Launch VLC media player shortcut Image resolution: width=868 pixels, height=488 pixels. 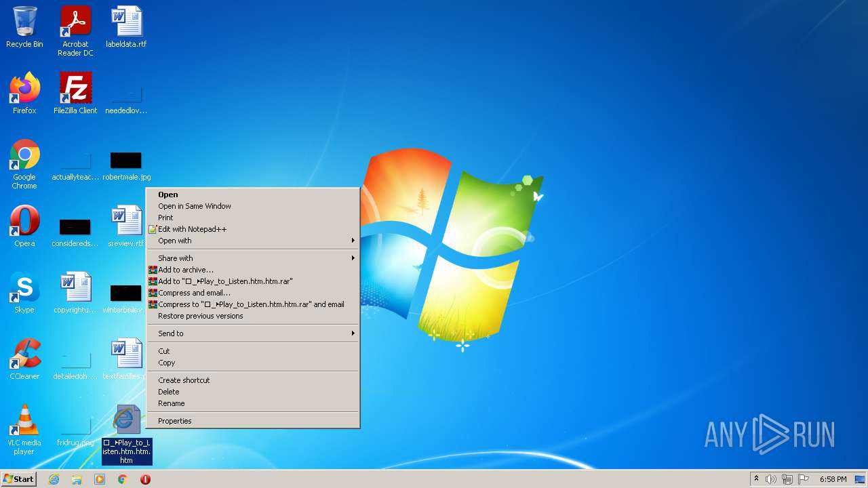[24, 430]
